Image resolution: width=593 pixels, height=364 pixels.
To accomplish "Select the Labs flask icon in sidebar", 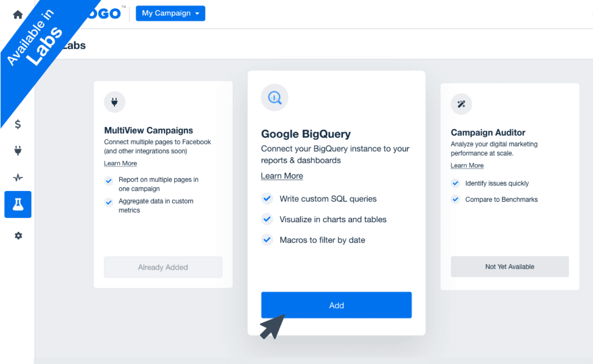I will (18, 204).
